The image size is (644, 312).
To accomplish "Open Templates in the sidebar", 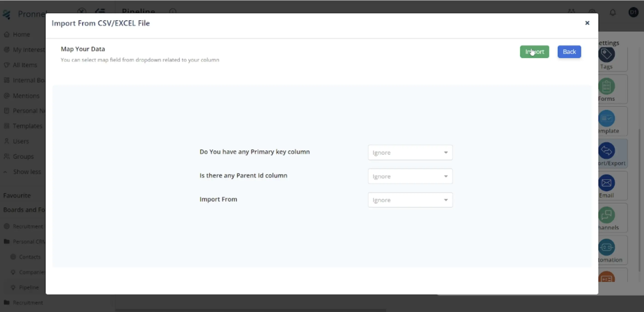I will (28, 126).
